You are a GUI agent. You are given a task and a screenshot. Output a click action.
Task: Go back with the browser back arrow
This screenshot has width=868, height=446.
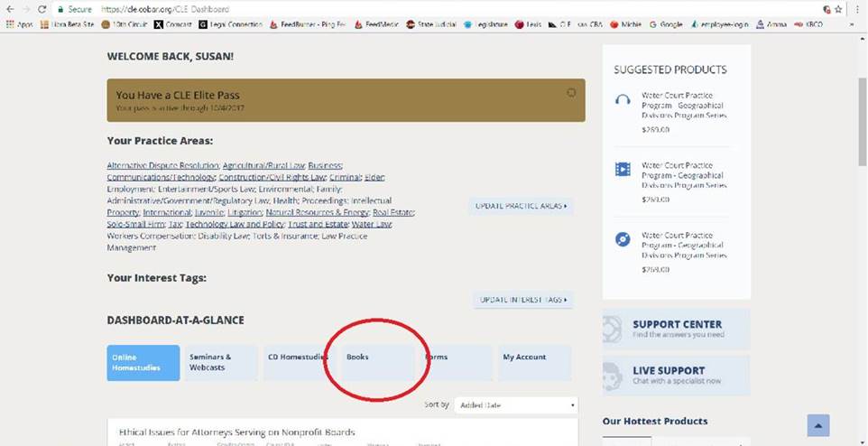click(x=9, y=9)
